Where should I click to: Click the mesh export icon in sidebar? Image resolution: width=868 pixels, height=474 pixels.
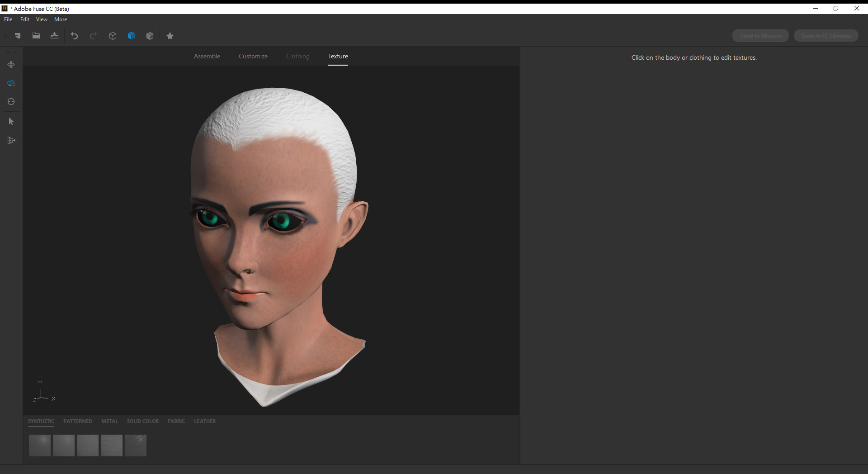pyautogui.click(x=11, y=140)
